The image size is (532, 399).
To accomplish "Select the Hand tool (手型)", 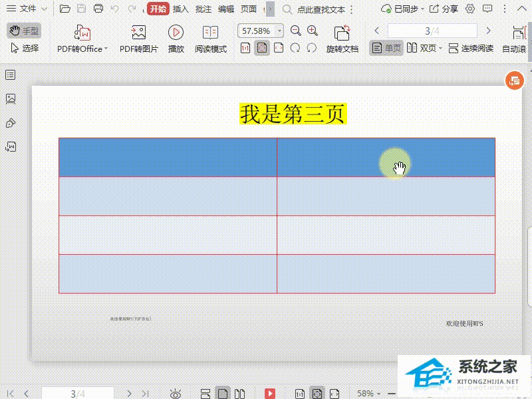I will (23, 31).
